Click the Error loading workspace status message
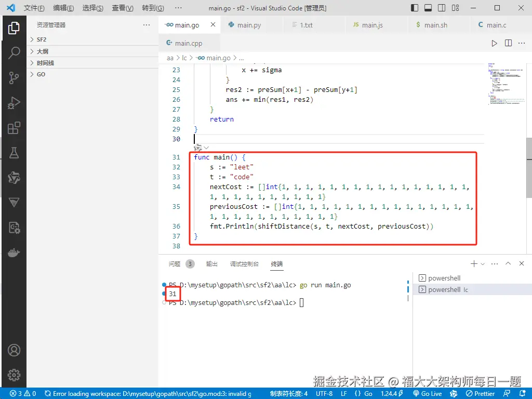 [x=148, y=394]
